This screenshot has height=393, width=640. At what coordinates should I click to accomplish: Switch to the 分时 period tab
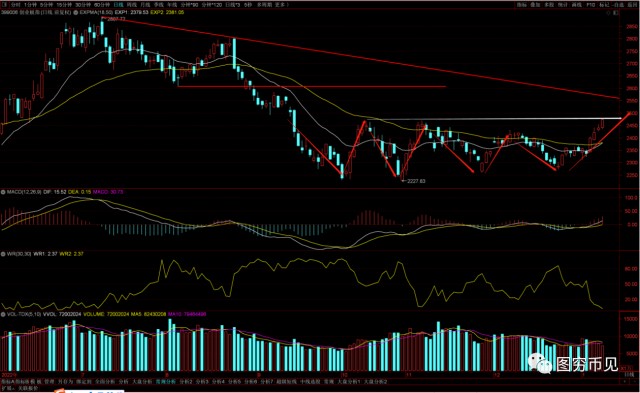point(16,4)
